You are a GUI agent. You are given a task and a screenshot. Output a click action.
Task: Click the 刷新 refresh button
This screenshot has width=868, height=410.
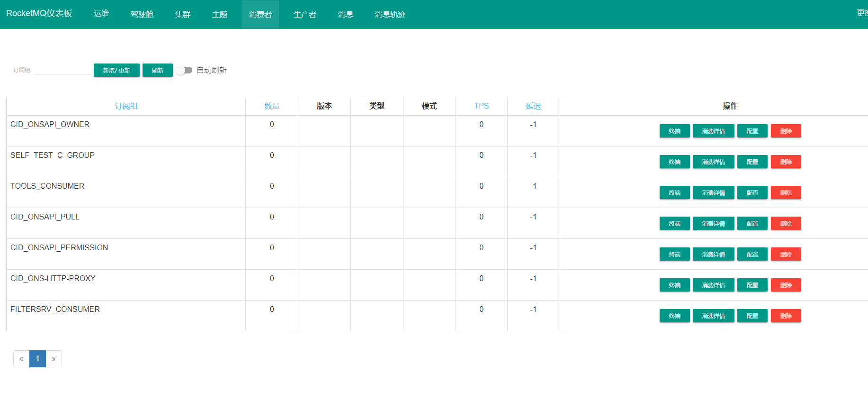[x=158, y=70]
